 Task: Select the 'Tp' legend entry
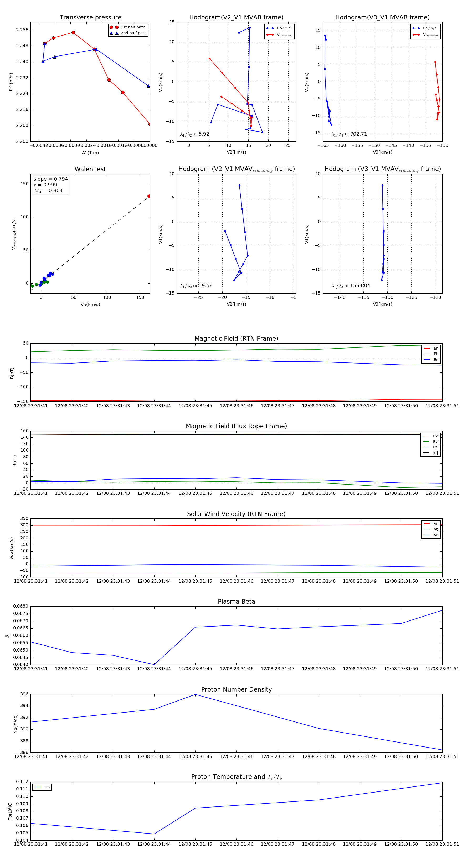(42, 787)
